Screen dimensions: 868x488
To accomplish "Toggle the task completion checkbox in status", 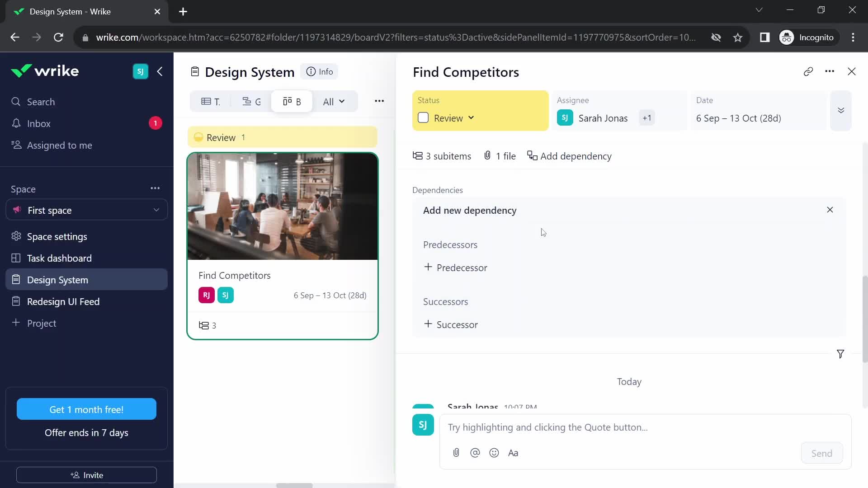I will pyautogui.click(x=423, y=118).
